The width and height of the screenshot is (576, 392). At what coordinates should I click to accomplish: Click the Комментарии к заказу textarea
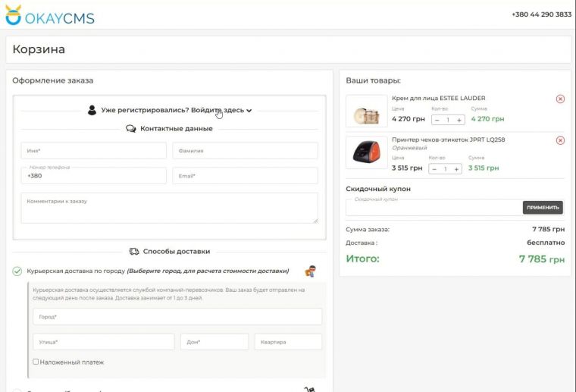tap(169, 208)
